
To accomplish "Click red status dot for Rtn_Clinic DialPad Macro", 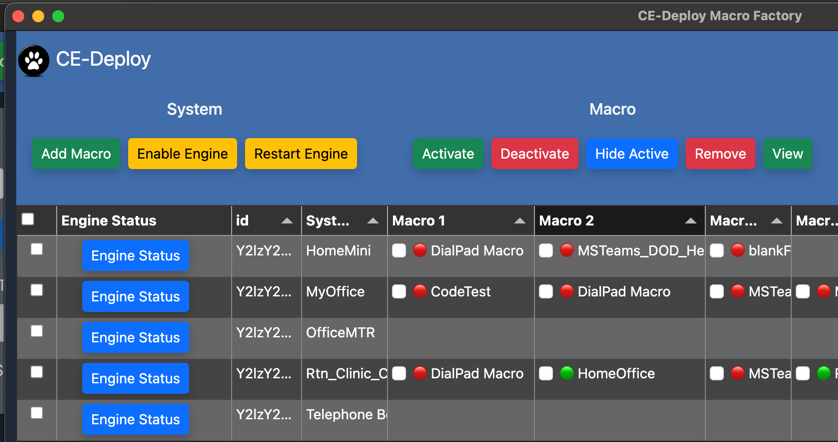I will point(420,374).
